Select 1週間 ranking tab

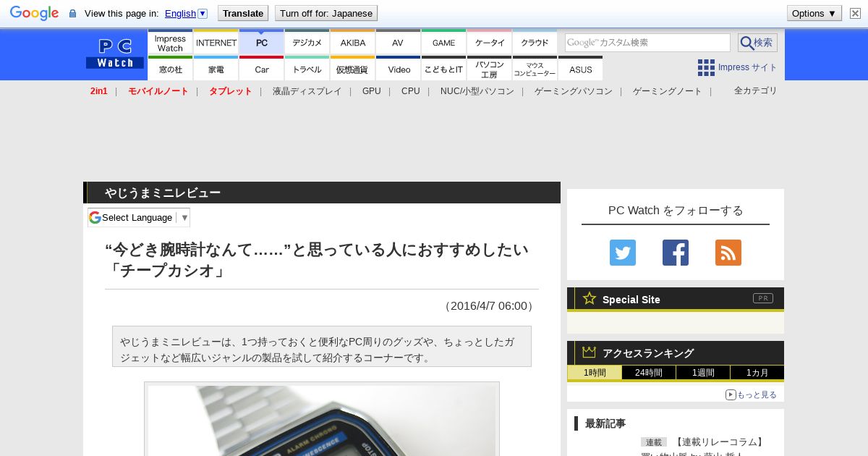point(703,373)
